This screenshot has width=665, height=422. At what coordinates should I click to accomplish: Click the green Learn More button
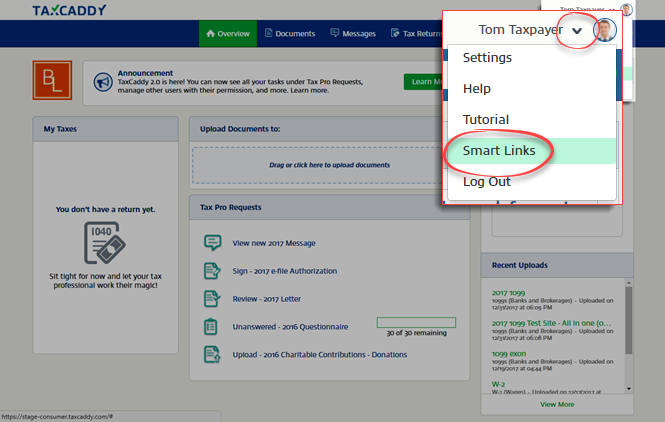click(x=423, y=81)
